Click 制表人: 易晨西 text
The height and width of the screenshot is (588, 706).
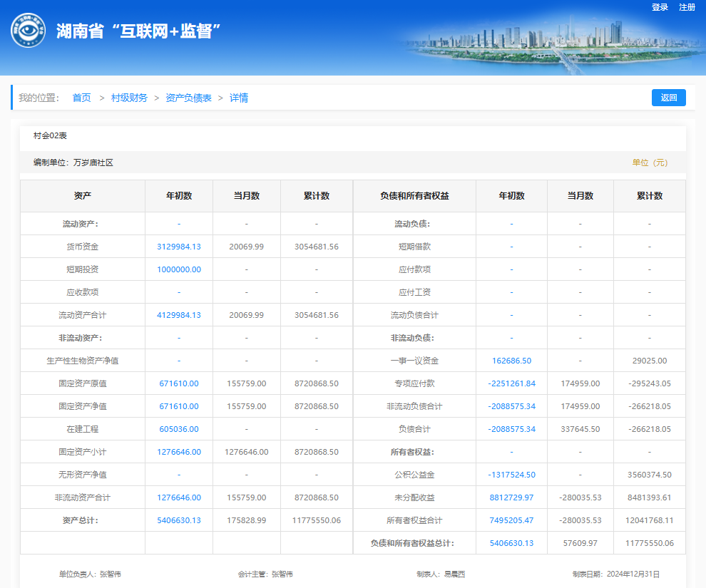coord(441,574)
